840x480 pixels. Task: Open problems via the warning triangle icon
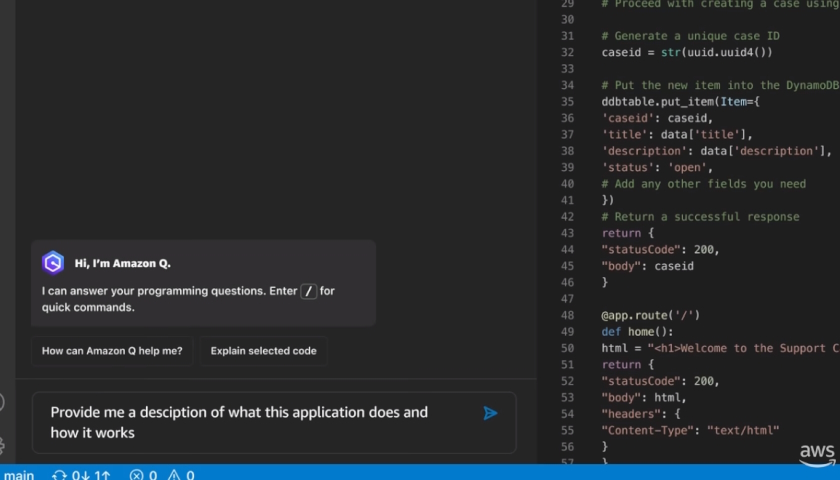click(174, 475)
